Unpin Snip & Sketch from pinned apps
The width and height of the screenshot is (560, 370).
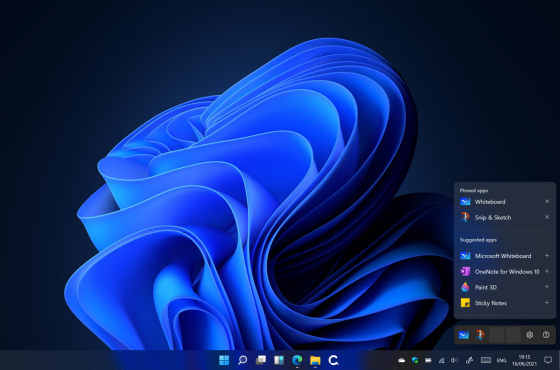point(547,217)
